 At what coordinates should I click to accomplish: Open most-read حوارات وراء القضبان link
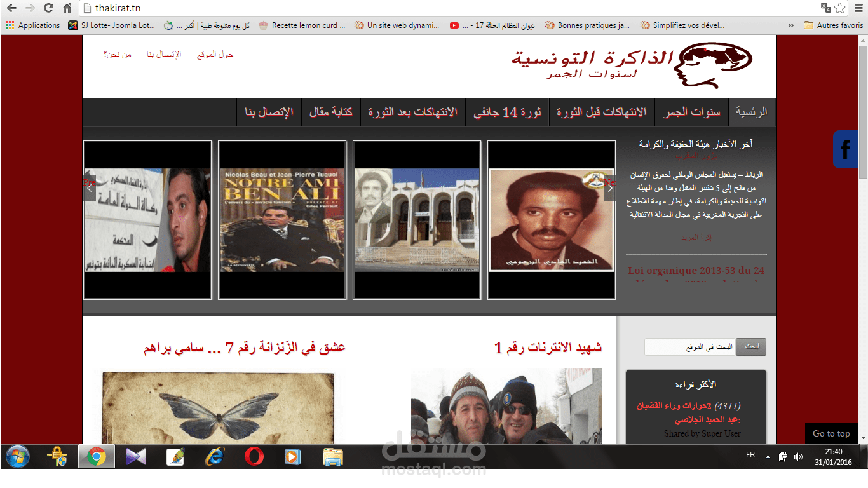[689, 412]
